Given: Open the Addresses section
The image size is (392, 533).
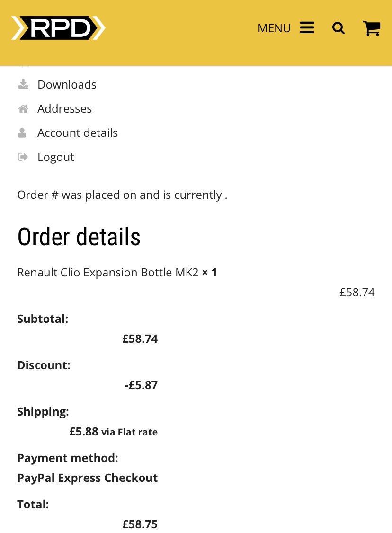Looking at the screenshot, I should 64,108.
